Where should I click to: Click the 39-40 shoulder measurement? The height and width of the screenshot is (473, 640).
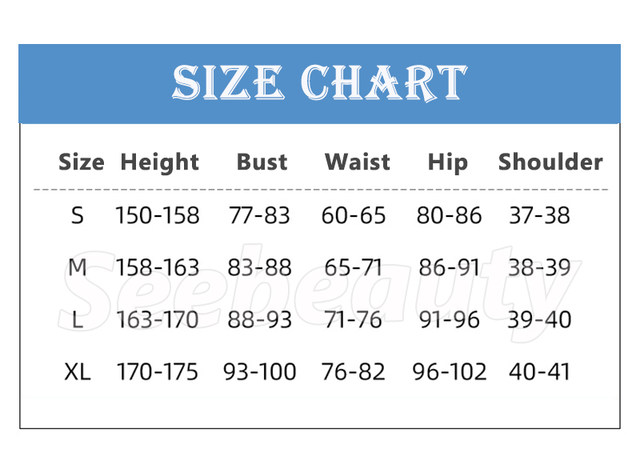[539, 320]
